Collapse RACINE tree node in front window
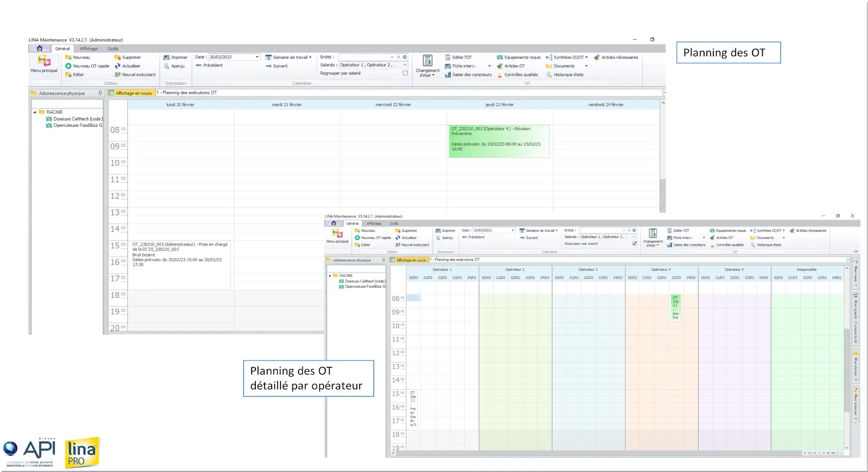 point(330,275)
